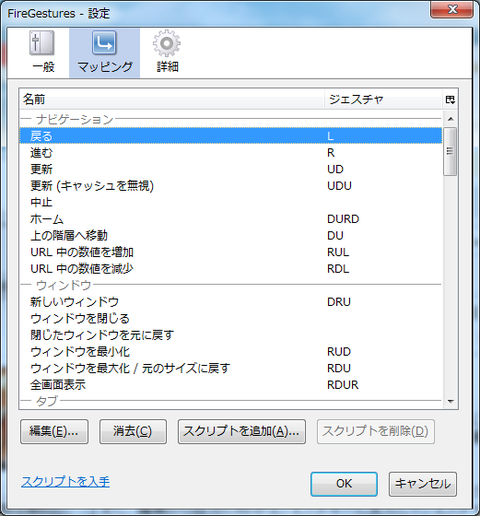Click スクリプトを追加(A)... button
The height and width of the screenshot is (516, 480).
point(242,431)
